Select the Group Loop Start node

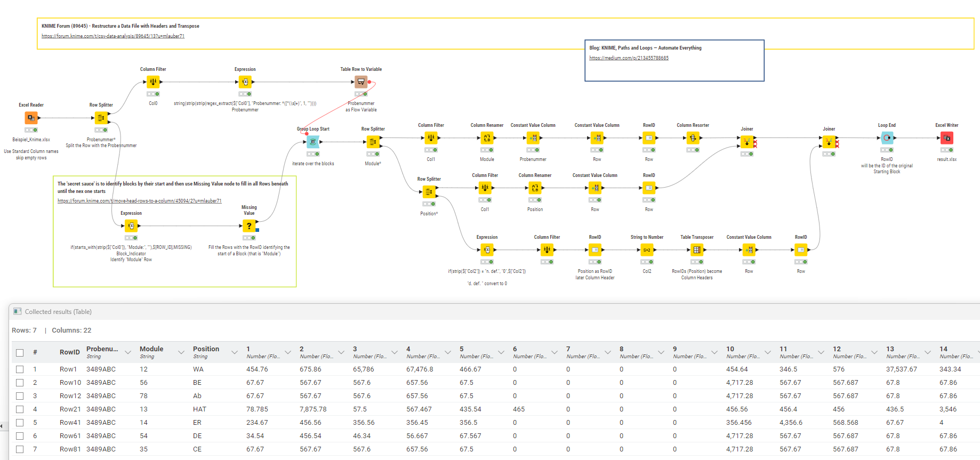313,142
